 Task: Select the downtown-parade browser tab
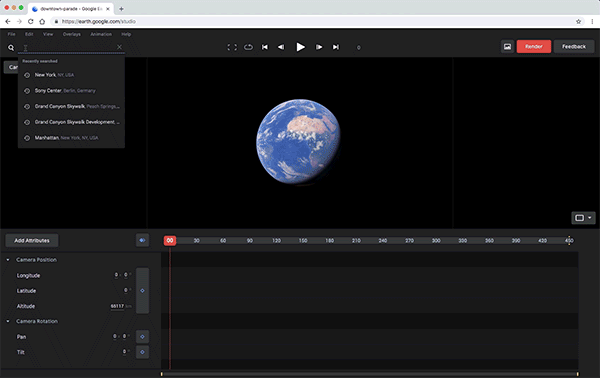point(71,9)
